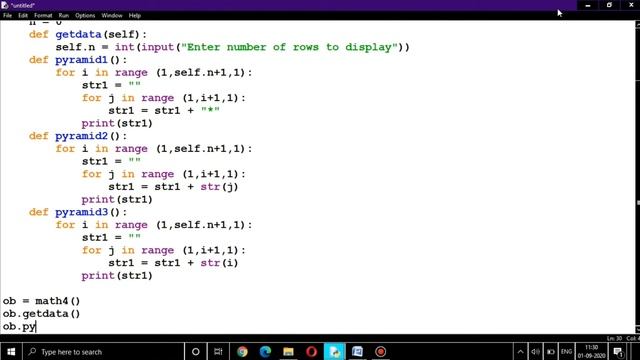Open the Windows Start menu
Screen dimensions: 640x360
point(11,351)
